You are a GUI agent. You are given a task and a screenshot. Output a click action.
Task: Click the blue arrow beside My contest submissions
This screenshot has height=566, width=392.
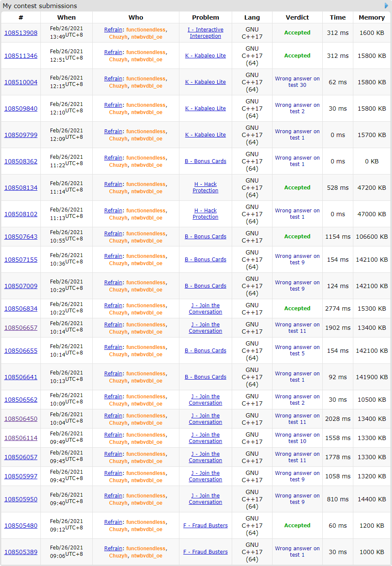point(386,6)
